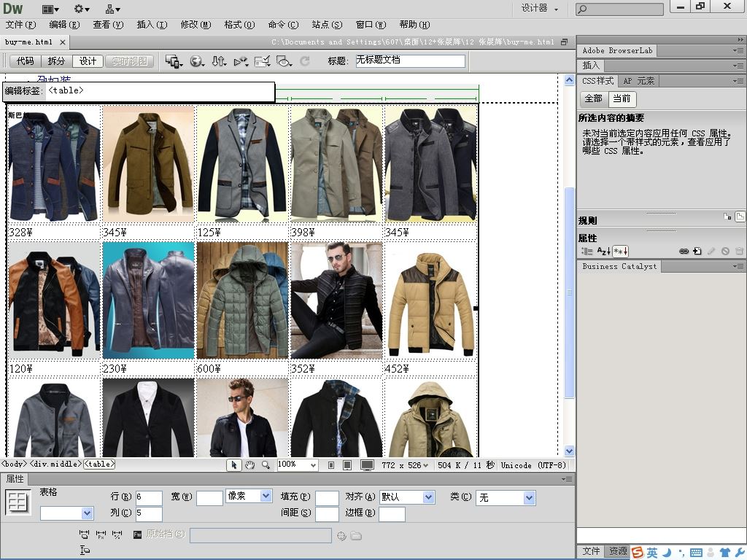
Task: Click the File Management arrows icon
Action: 218,62
